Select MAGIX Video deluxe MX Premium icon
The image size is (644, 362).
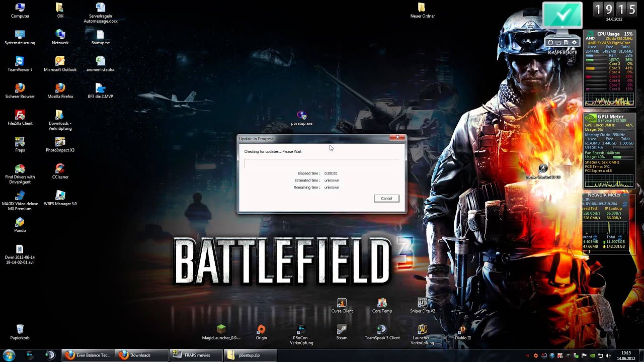tap(20, 201)
